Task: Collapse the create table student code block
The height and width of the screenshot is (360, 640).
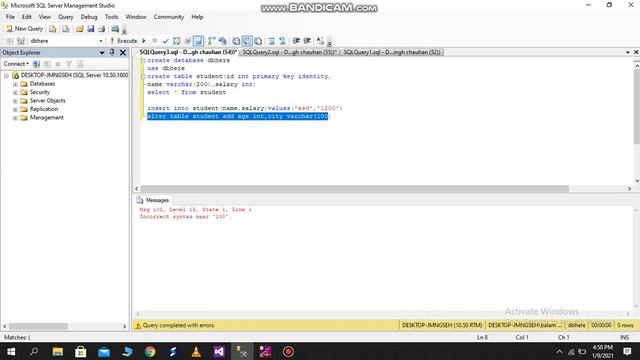Action: (x=143, y=76)
